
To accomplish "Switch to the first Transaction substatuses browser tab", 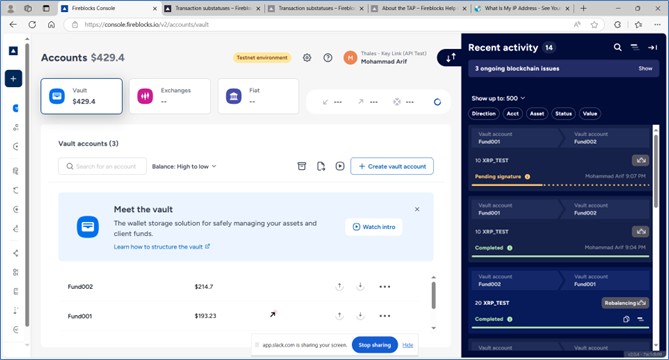I will coord(212,9).
